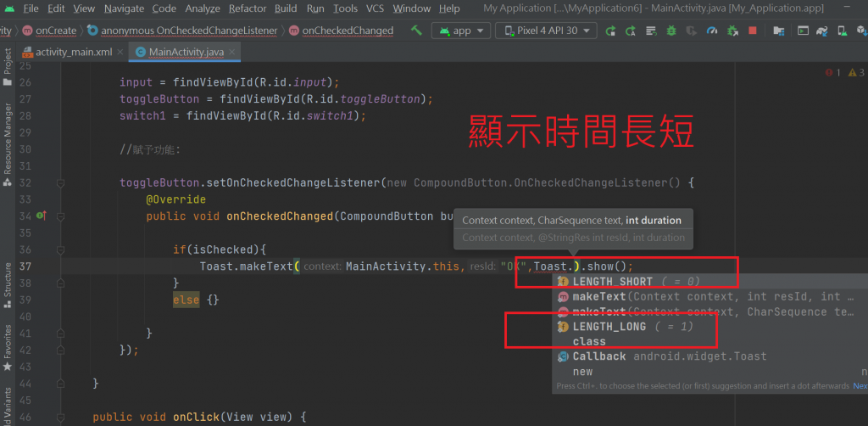Click Apply Changes and Restart Activity icon

tap(631, 31)
